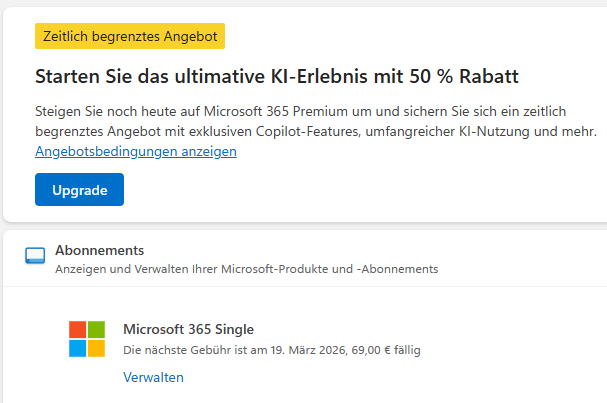607x403 pixels.
Task: Select the Abonnements section heading
Action: click(x=99, y=250)
